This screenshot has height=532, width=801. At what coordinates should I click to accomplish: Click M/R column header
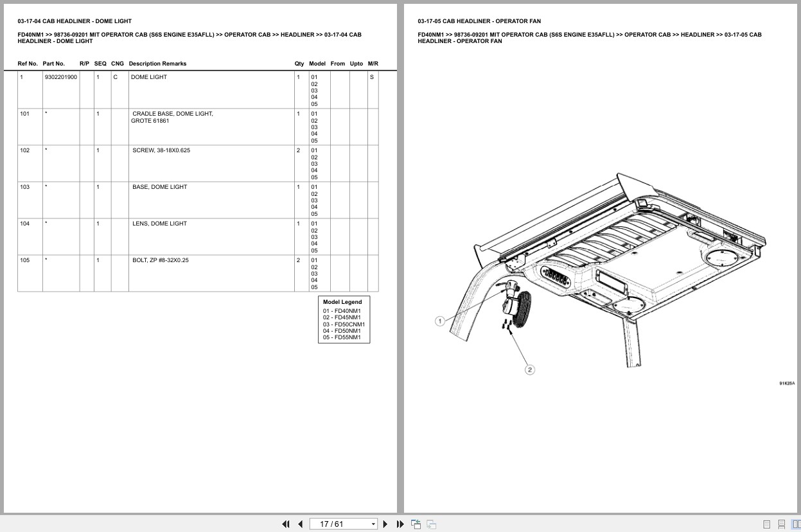(x=373, y=64)
